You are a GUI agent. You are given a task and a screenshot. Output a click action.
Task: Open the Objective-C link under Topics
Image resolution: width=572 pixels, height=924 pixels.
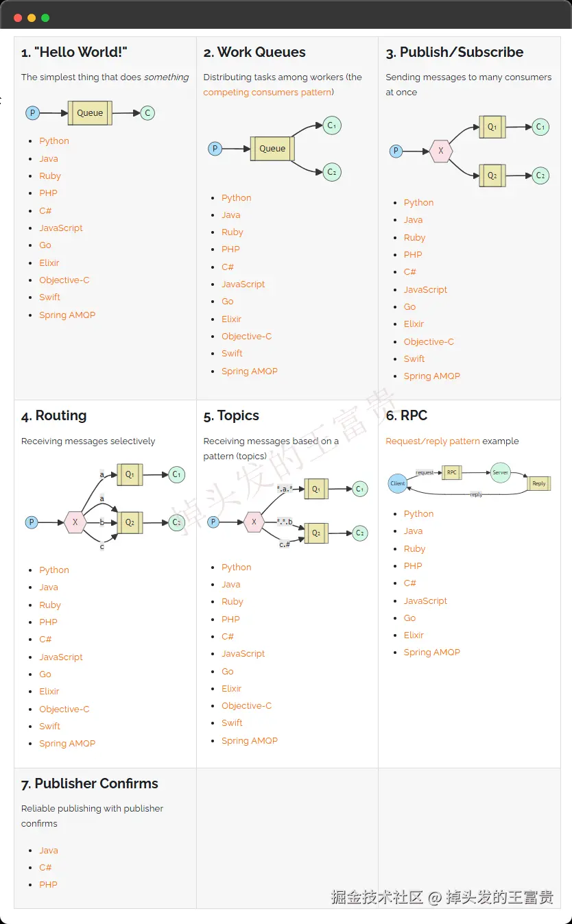(x=246, y=706)
